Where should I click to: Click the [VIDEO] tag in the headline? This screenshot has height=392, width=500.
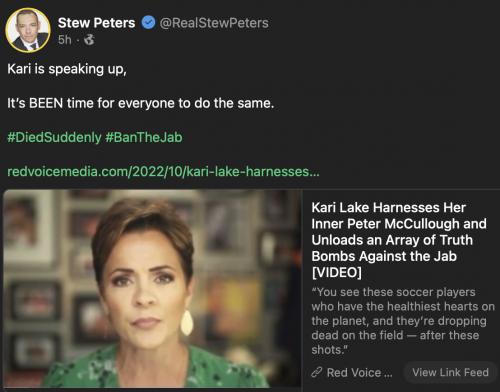[336, 273]
